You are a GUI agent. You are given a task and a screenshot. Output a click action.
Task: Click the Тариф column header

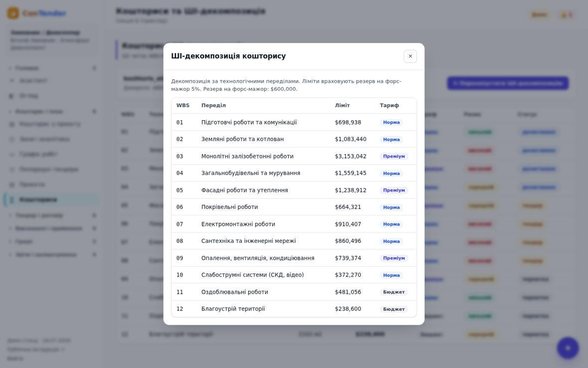coord(389,105)
